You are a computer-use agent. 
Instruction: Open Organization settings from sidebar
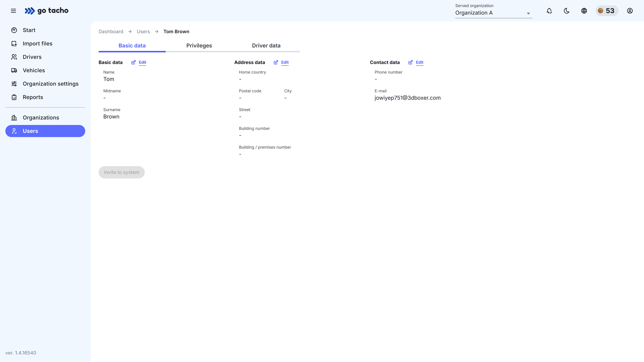50,84
